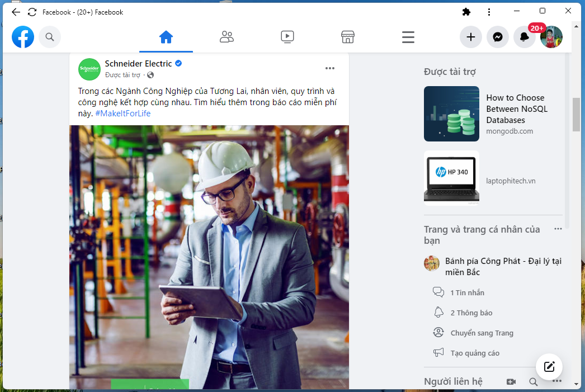
Task: Open the engineer with tablet ad image
Action: [209, 257]
